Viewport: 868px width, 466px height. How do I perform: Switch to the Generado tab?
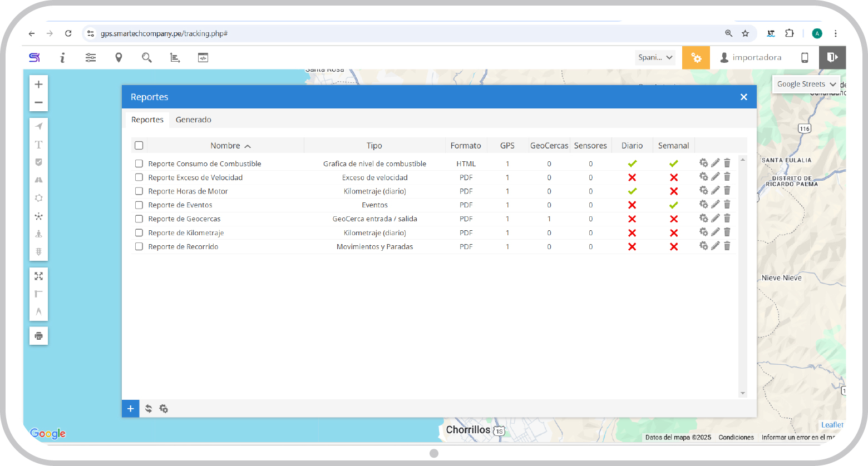(x=193, y=120)
